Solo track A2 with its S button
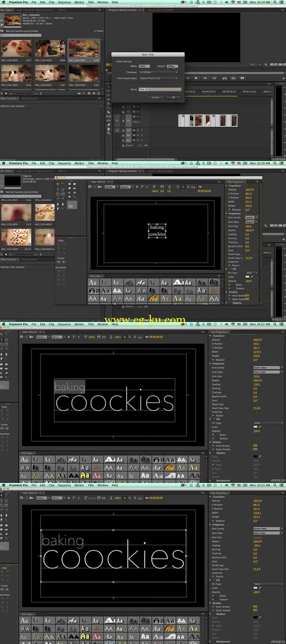Viewport: 286px width, 644px height. pyautogui.click(x=142, y=135)
